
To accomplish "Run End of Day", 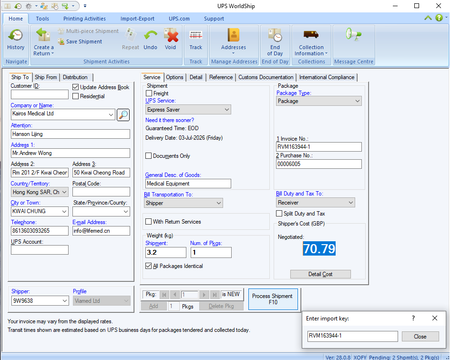I will 275,42.
